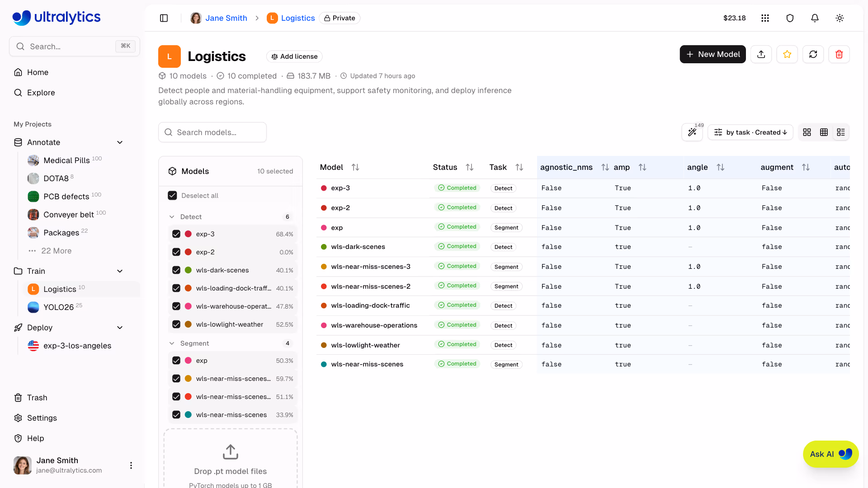Click wls-dark-scenes green color dot in table
Screen dimensions: 868x488
coord(324,247)
